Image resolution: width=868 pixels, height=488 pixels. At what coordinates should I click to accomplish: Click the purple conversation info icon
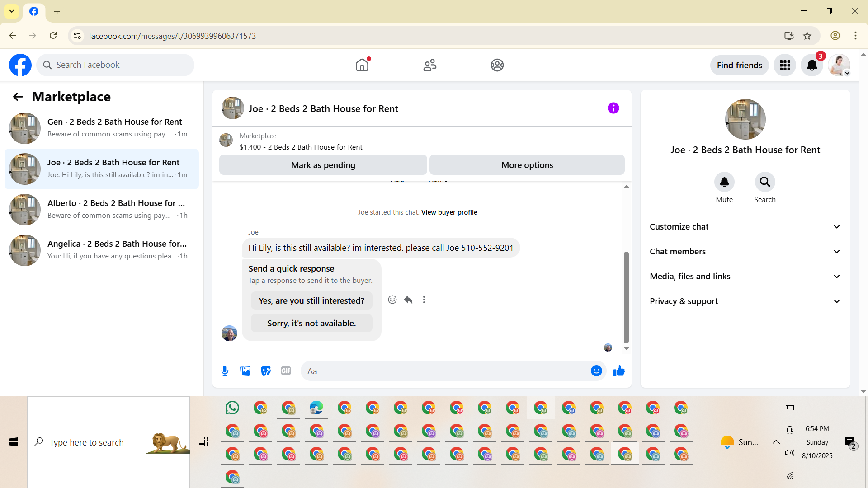pyautogui.click(x=613, y=108)
